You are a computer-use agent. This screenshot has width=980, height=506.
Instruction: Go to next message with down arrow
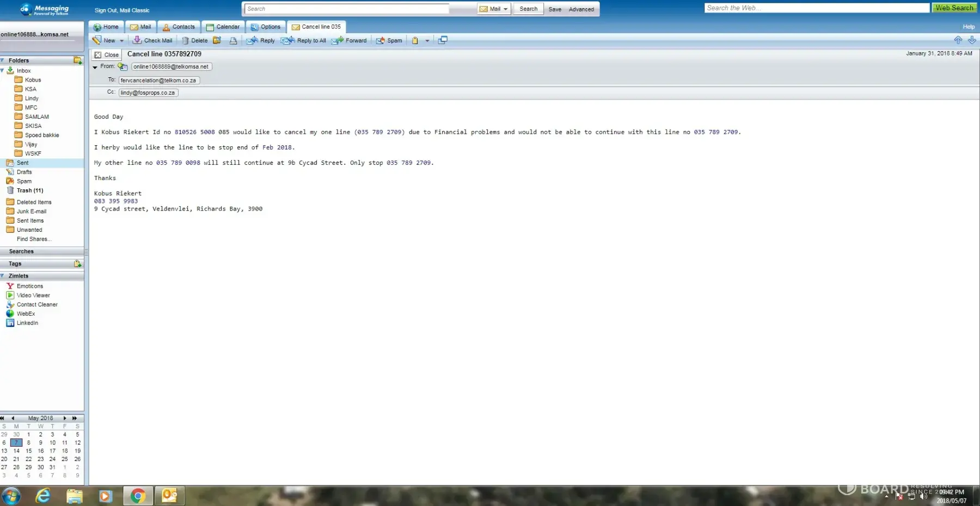pos(972,40)
